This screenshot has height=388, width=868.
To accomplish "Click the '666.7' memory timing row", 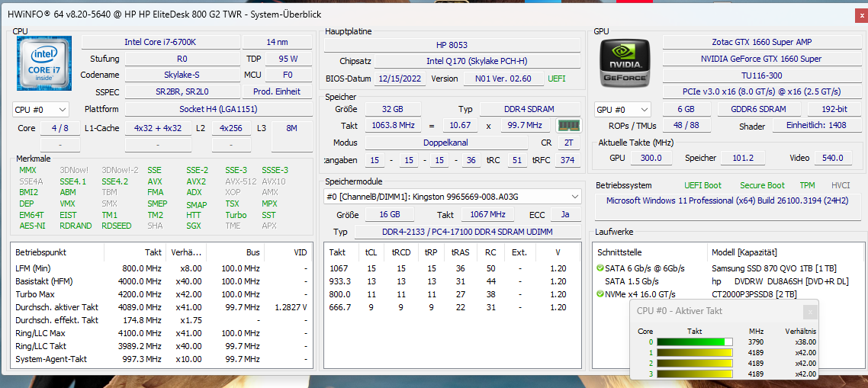I will 452,307.
